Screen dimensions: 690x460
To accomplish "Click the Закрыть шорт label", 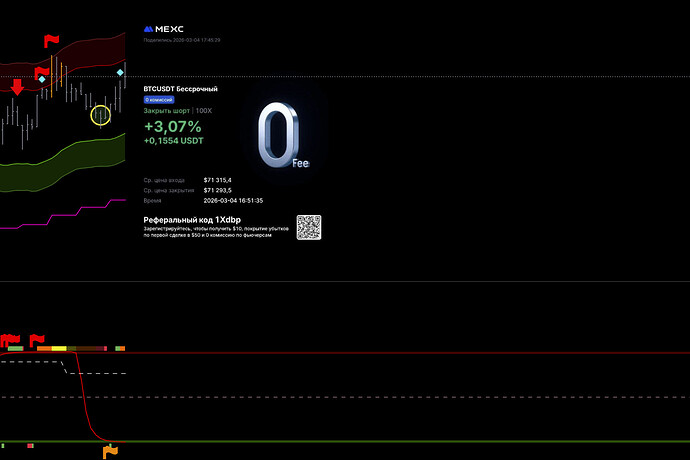I will 166,111.
